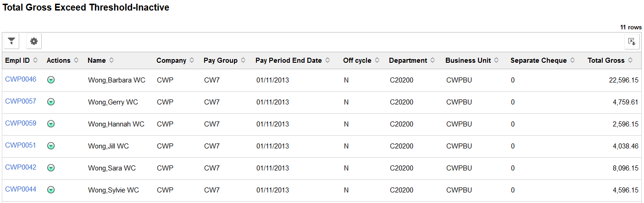Viewport: 644px width, 203px height.
Task: Open employee link CWP0042
Action: pyautogui.click(x=21, y=167)
